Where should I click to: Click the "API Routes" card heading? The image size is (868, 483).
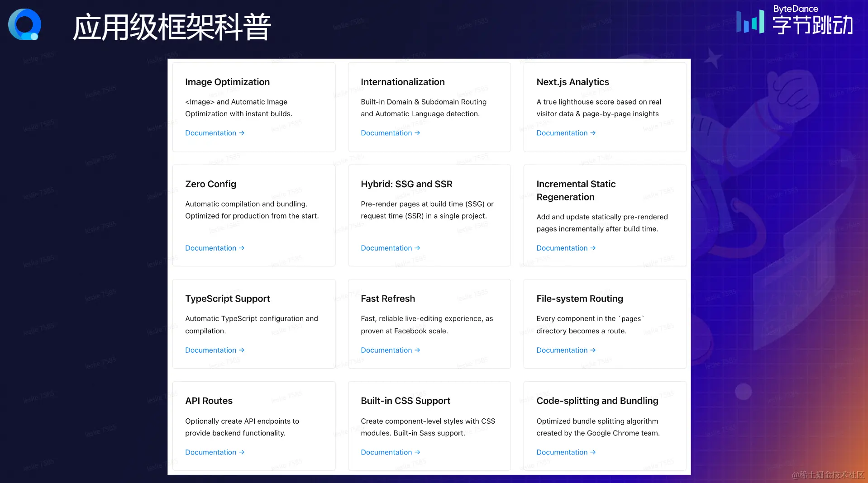(x=209, y=401)
